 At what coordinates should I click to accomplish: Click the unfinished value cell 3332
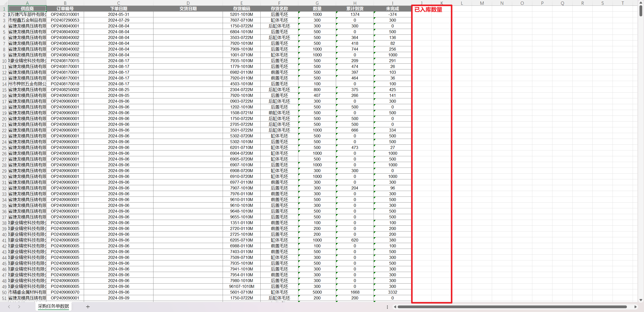[x=392, y=292]
